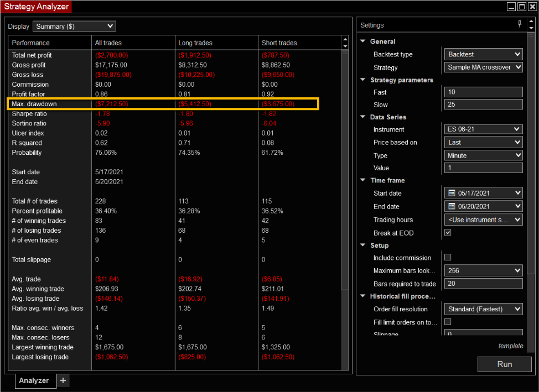Open Trading hours dropdown
Viewport: 539px width, 392px height.
(483, 219)
